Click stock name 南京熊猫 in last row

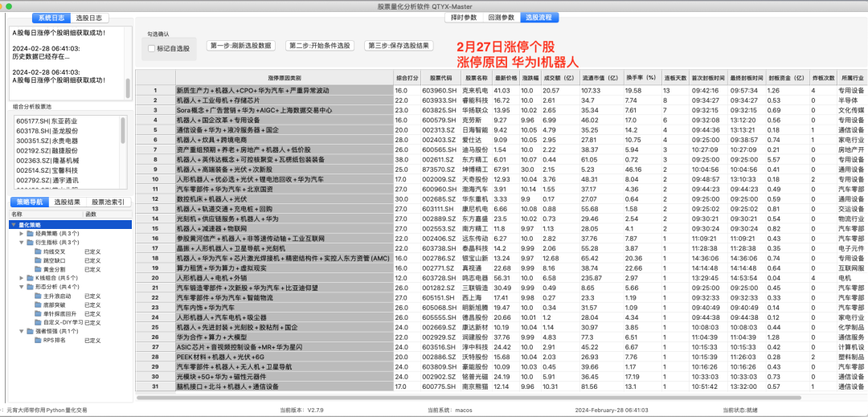pyautogui.click(x=477, y=386)
